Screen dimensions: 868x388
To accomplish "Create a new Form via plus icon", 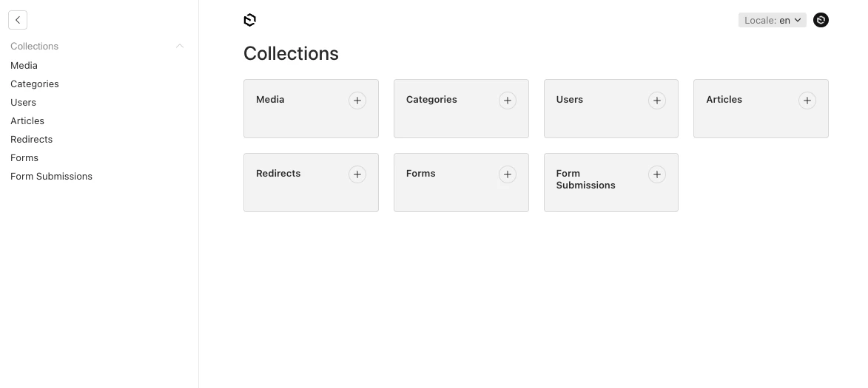I will [508, 174].
